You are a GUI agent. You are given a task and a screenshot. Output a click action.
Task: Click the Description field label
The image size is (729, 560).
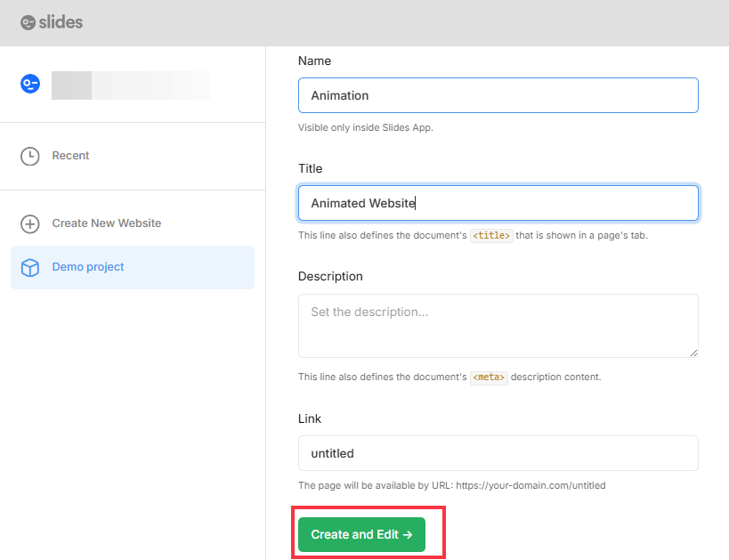coord(330,276)
